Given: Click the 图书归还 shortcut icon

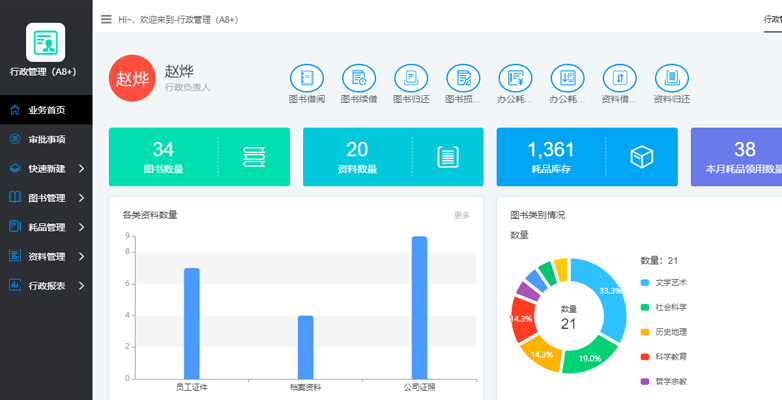Looking at the screenshot, I should 411,78.
